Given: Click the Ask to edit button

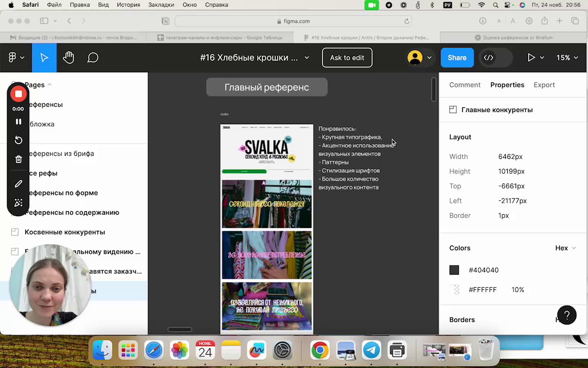Looking at the screenshot, I should click(x=347, y=57).
